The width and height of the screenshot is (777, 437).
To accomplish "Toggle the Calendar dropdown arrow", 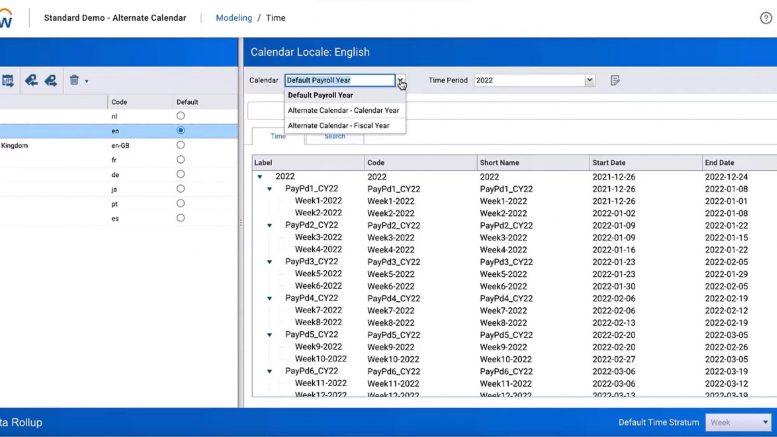I will [x=400, y=80].
